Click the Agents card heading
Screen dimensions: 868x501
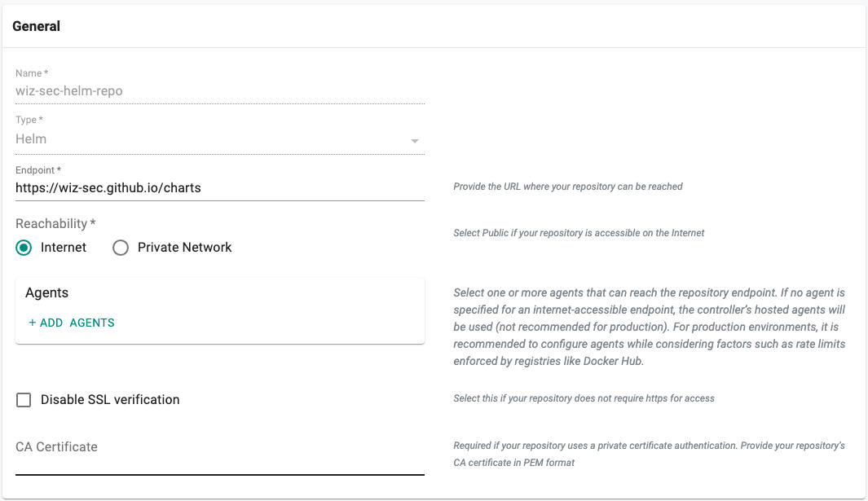tap(47, 292)
